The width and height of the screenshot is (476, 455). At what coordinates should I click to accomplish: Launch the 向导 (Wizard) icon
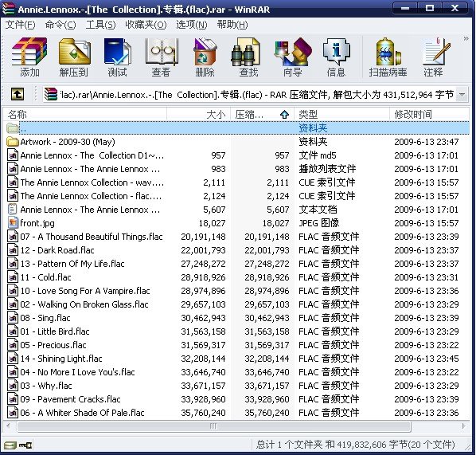click(x=293, y=57)
